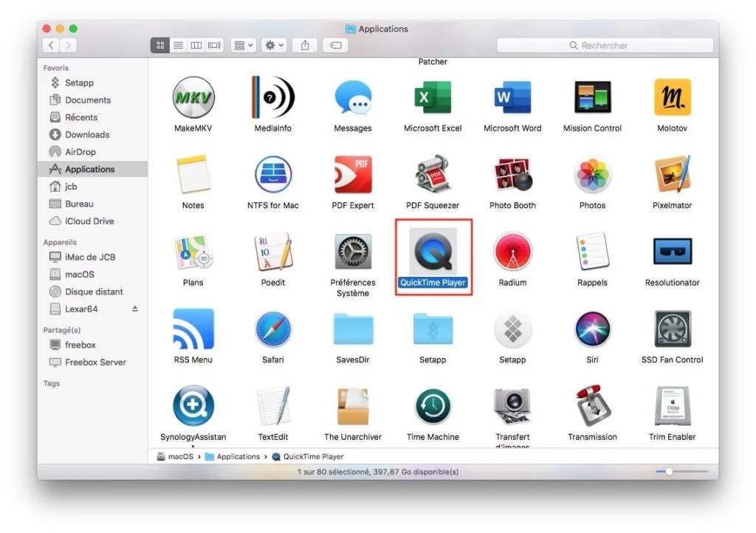
Task: Select the Pixelmator icon
Action: [672, 174]
